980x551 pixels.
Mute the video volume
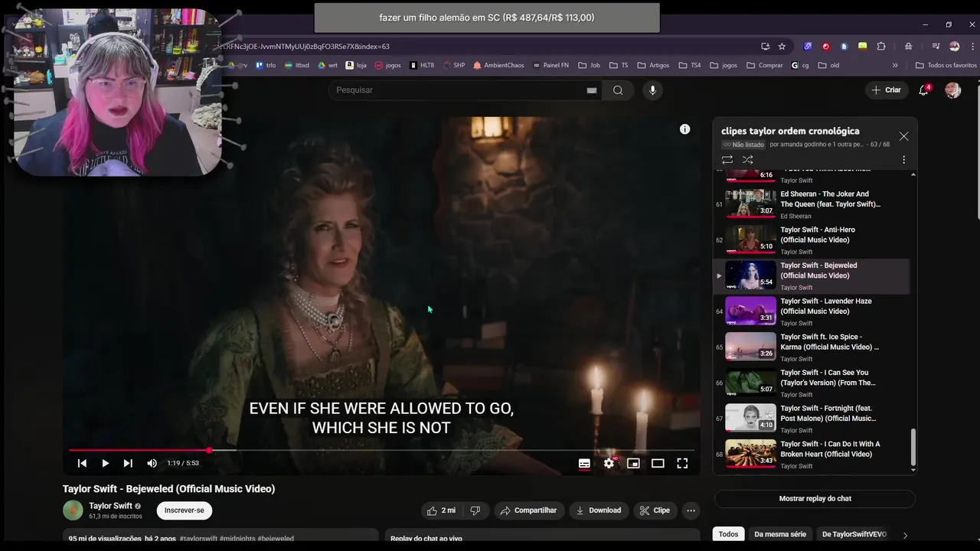tap(152, 463)
